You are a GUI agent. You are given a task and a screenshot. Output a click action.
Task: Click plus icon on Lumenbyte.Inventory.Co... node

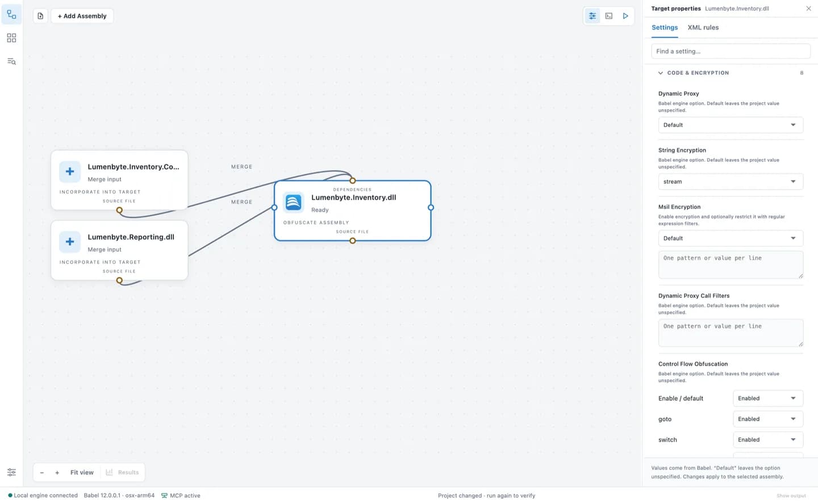click(x=70, y=171)
